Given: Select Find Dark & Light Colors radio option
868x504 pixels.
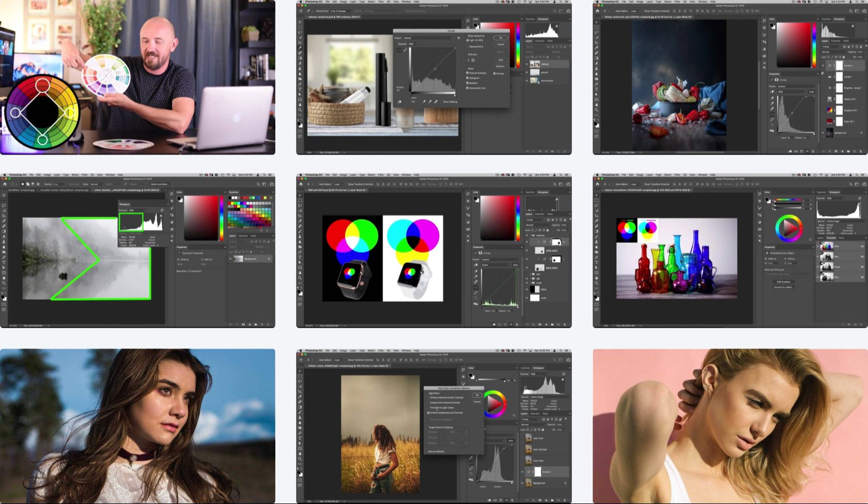Looking at the screenshot, I should point(428,408).
